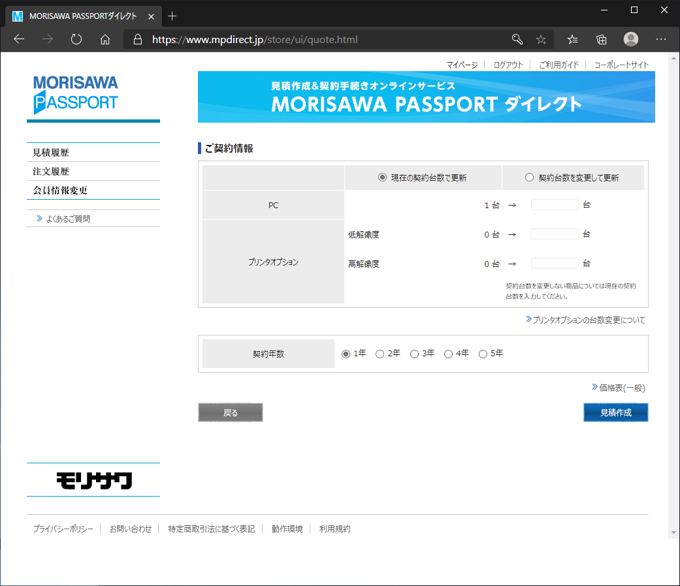The width and height of the screenshot is (680, 586).
Task: Visit コーポレートサイト link
Action: tap(621, 65)
